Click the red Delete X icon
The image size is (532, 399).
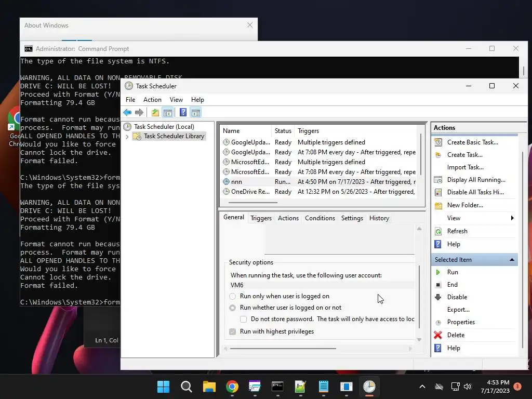pyautogui.click(x=438, y=335)
